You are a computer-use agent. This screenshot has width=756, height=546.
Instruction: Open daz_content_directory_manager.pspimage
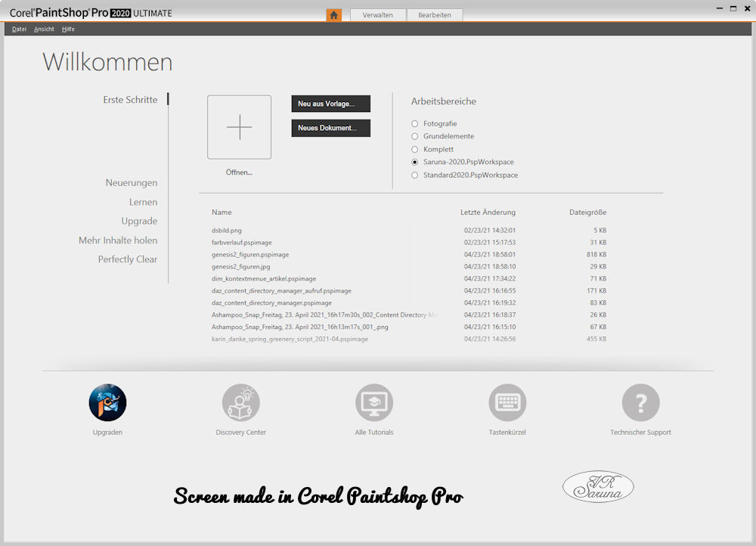pos(271,303)
